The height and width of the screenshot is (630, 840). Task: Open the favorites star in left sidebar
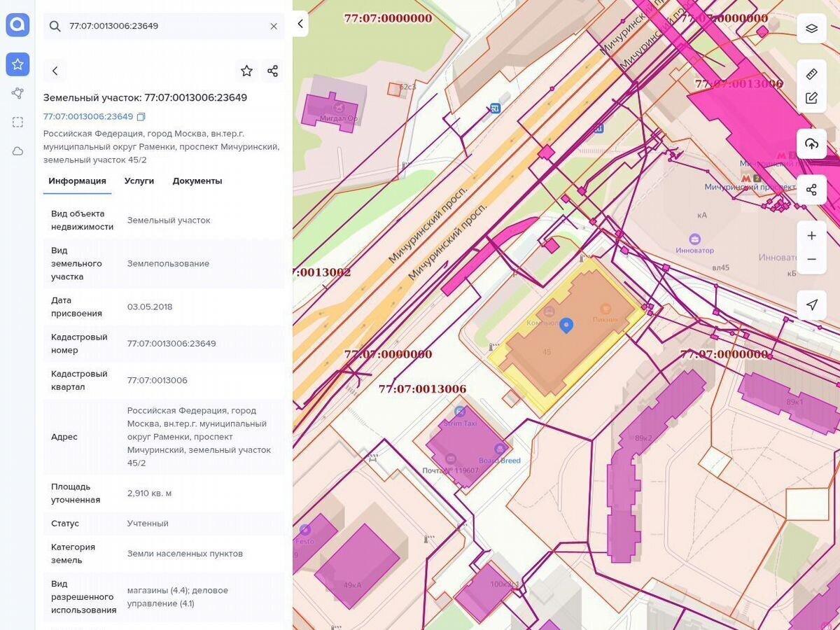17,64
